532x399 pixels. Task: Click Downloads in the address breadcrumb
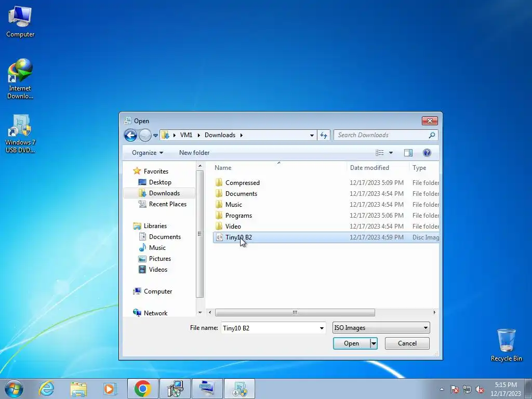click(x=220, y=135)
